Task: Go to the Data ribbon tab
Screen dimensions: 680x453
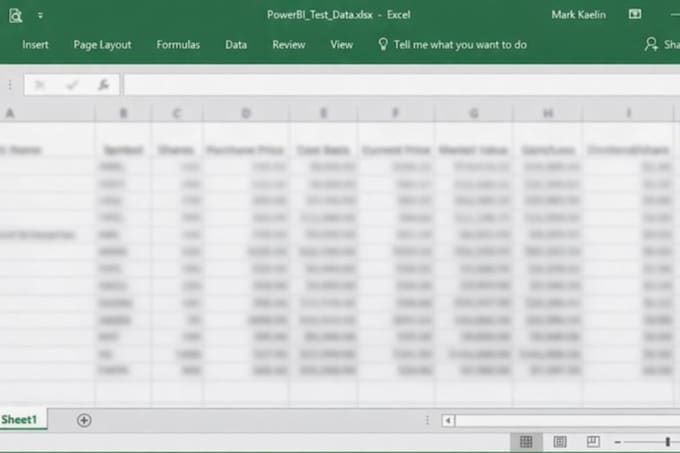Action: click(x=236, y=45)
